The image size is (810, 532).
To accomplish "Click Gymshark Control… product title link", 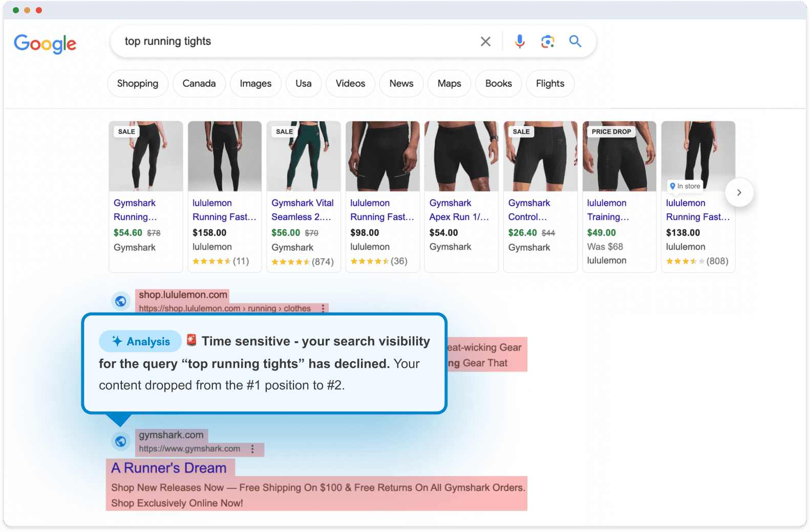I will [x=529, y=210].
